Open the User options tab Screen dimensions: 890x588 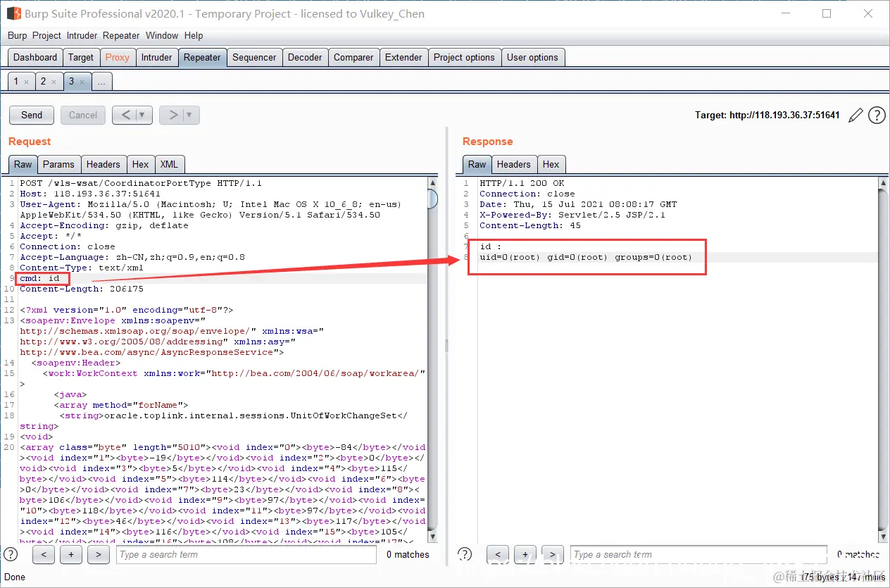tap(532, 58)
